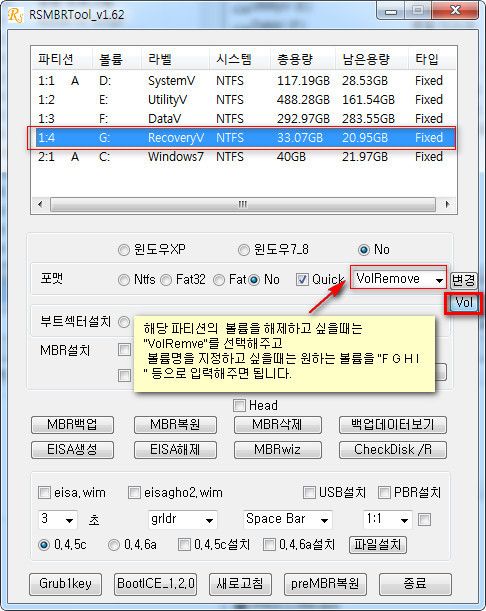Choose the Fat format radio button
The height and width of the screenshot is (611, 486).
click(x=219, y=280)
